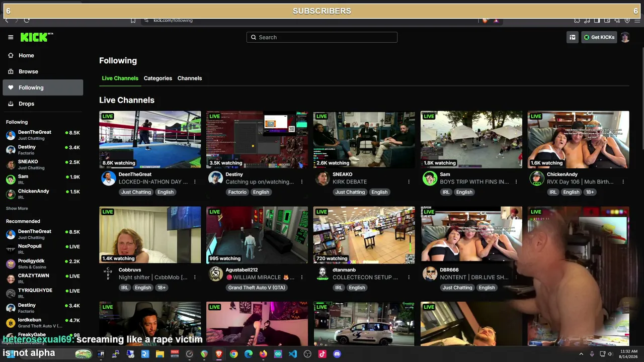Click DeenTheGreat's avatar in the card grid

[x=108, y=178]
